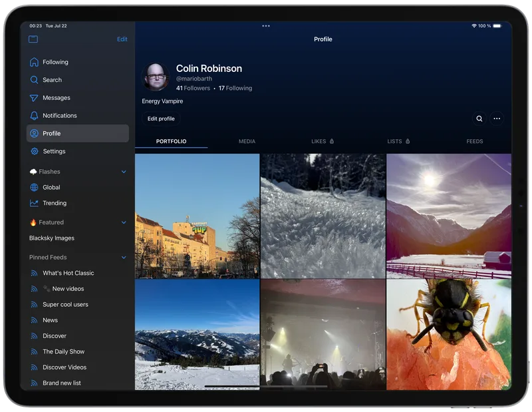Collapse the Pinned Feeds section chevron
The width and height of the screenshot is (532, 412).
tap(124, 258)
